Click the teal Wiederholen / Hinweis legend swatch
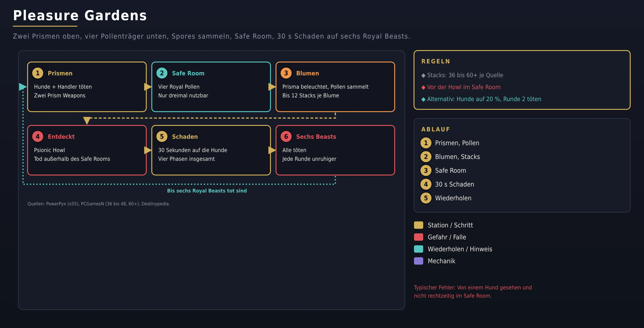Screen dimensions: 644x328 click(419, 249)
